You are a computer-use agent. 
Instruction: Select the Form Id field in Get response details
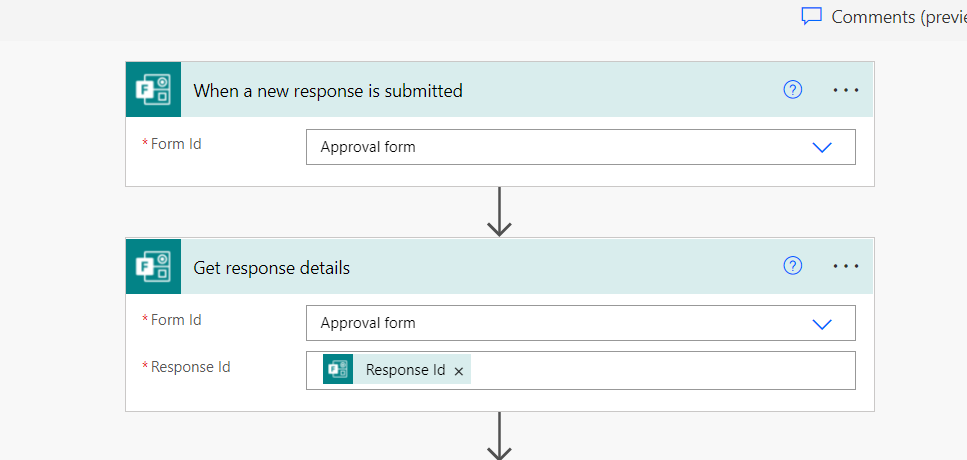coord(580,322)
